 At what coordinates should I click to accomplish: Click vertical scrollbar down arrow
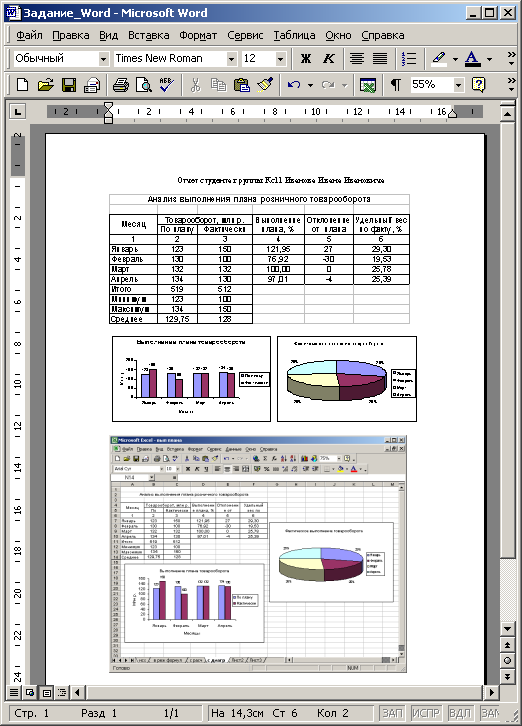(x=507, y=629)
